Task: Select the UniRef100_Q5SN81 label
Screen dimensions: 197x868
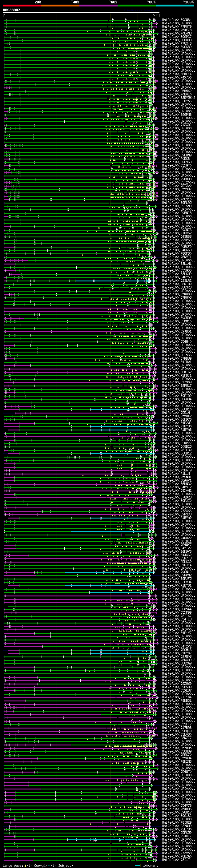Action: coord(177,477)
